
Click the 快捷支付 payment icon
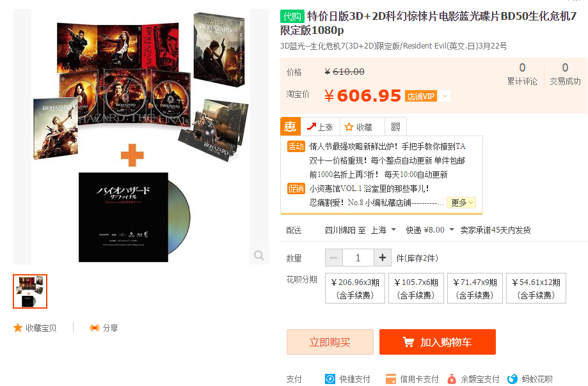pos(330,379)
